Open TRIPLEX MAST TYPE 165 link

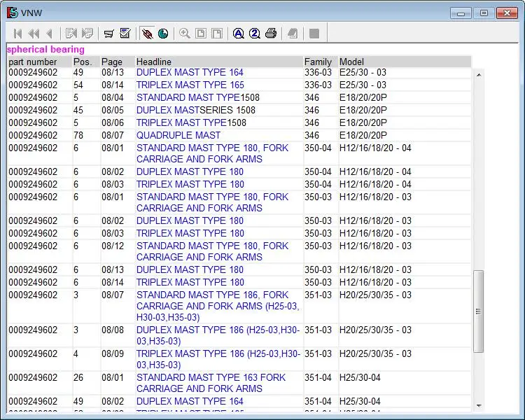click(x=190, y=85)
